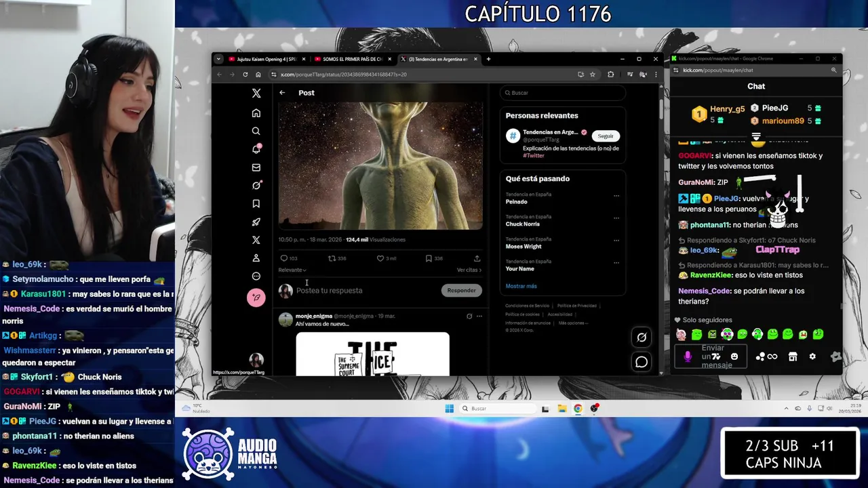Open Ver citas link
Viewport: 868px width, 488px height.
pyautogui.click(x=469, y=270)
